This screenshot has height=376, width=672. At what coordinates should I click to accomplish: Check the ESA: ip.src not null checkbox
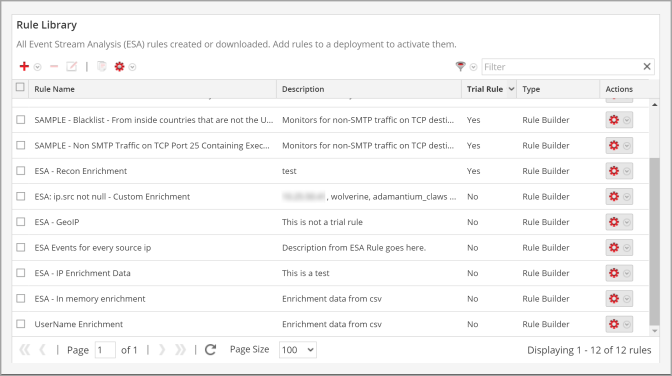pos(21,196)
